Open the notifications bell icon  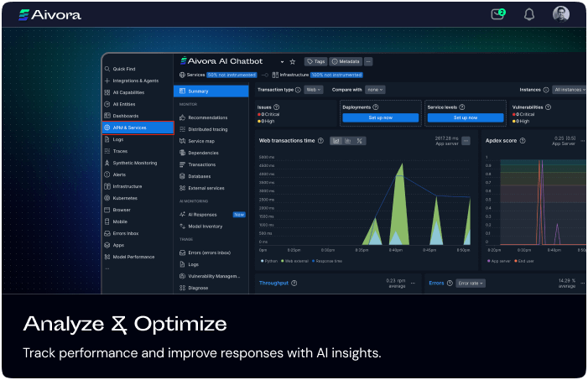(x=529, y=14)
